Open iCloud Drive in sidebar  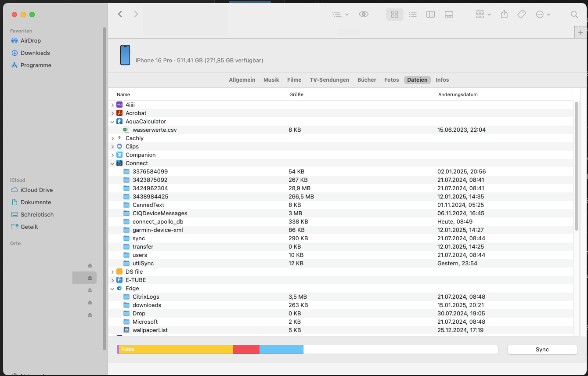click(36, 190)
